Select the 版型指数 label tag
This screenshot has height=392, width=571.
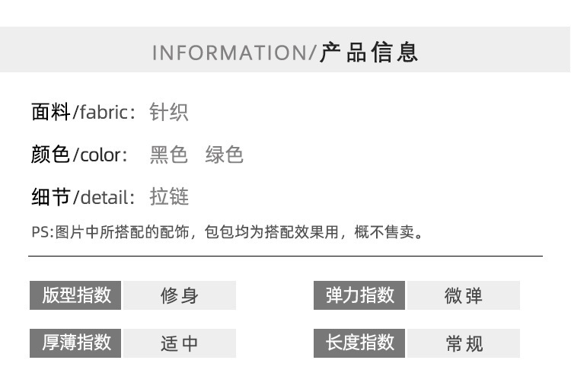[75, 295]
